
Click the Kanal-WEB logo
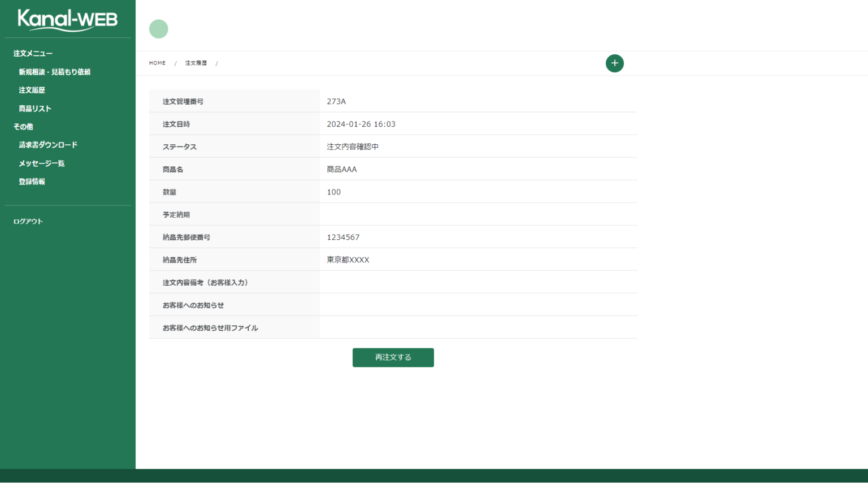(x=67, y=19)
